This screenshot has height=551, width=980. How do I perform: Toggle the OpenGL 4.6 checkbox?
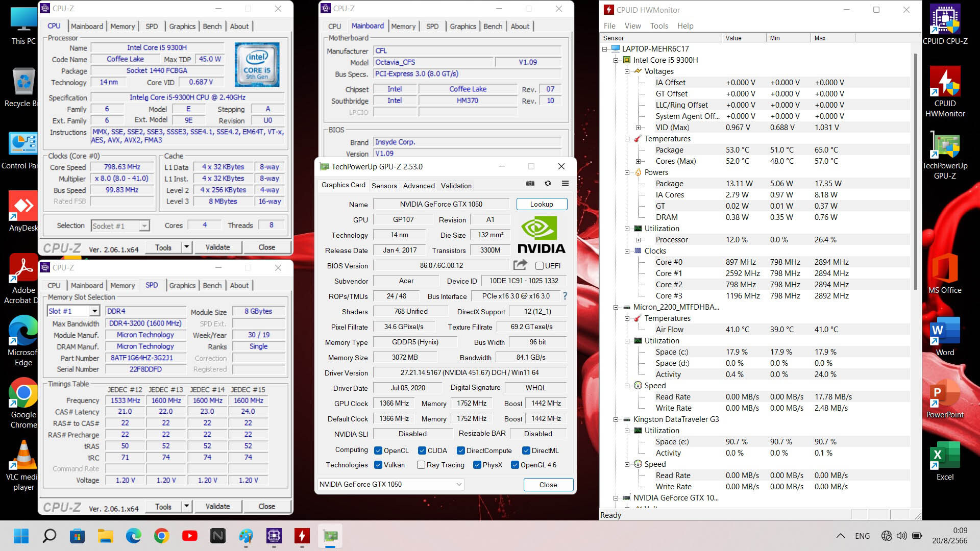point(515,465)
